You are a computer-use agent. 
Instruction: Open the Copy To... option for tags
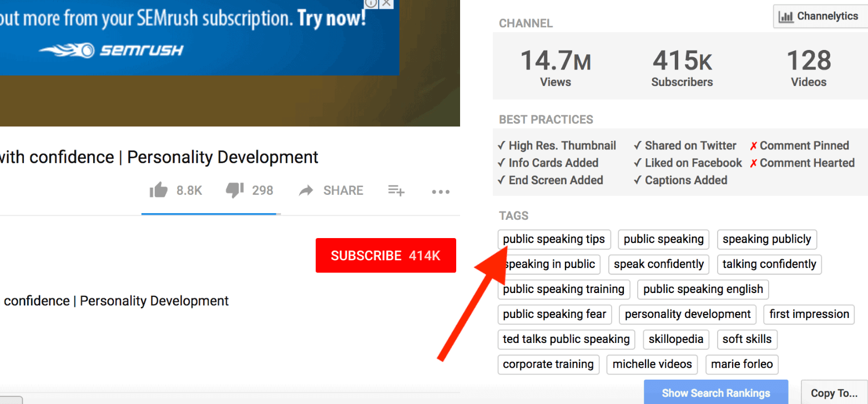point(835,392)
